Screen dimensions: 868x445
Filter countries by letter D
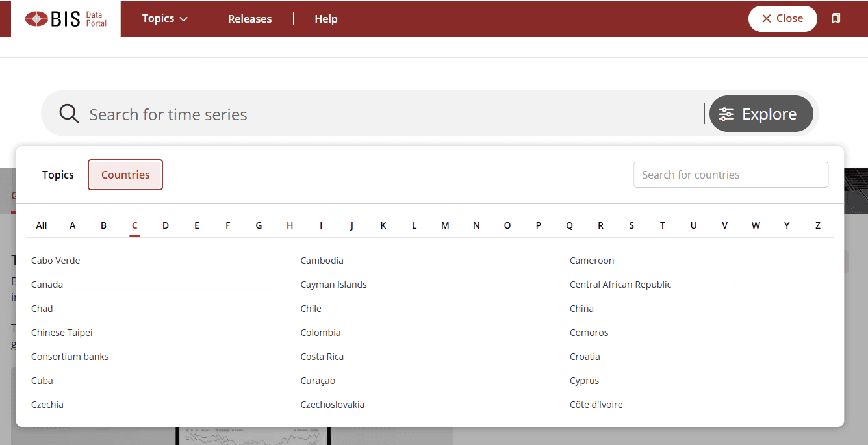click(166, 225)
